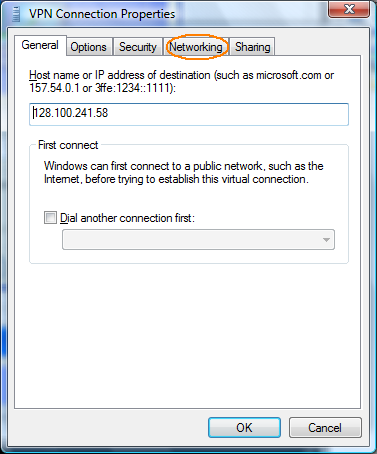This screenshot has height=454, width=377.
Task: Click the Host name or IP address label
Action: point(182,81)
